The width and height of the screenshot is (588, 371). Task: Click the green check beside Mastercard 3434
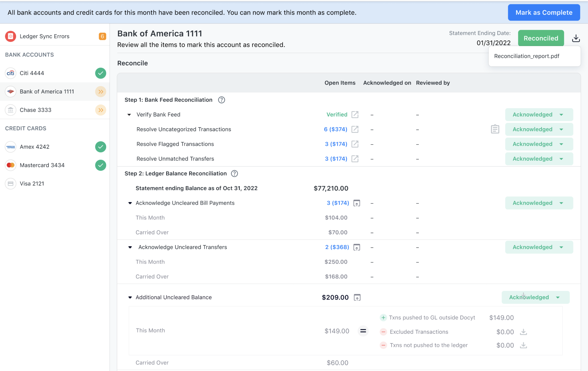[100, 165]
